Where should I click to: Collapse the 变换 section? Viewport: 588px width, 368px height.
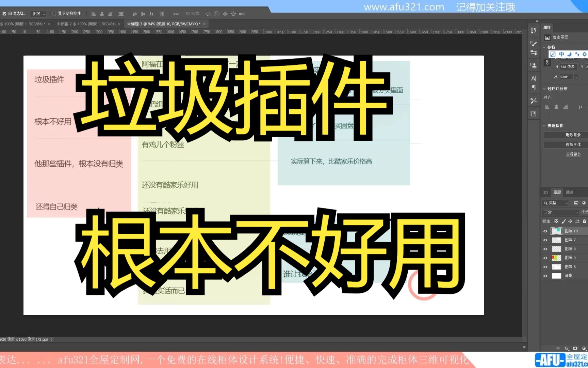click(544, 47)
